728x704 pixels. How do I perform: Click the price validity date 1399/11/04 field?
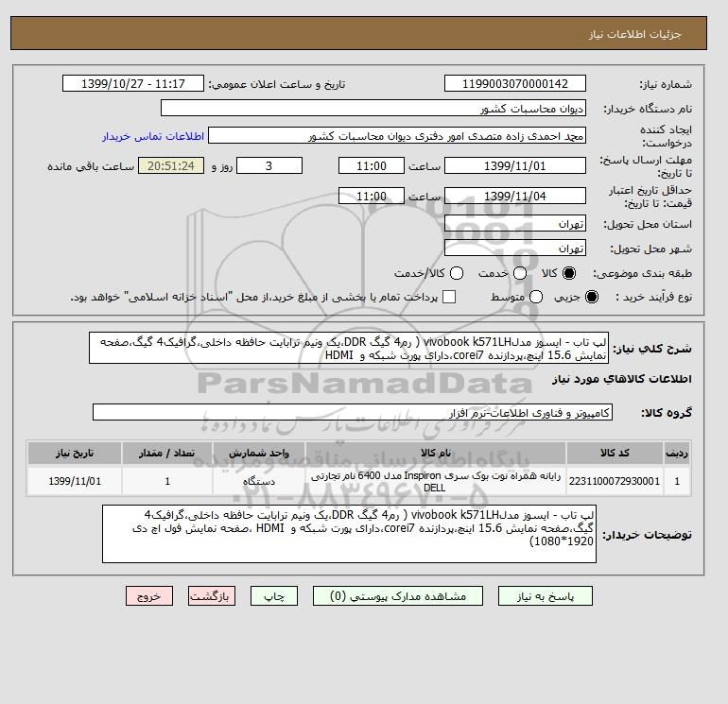click(515, 196)
